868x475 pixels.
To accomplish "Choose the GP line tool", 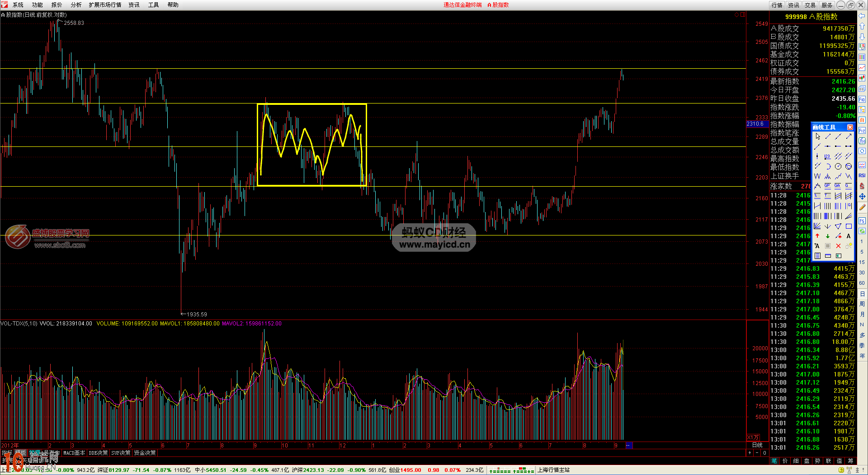I will coord(828,186).
